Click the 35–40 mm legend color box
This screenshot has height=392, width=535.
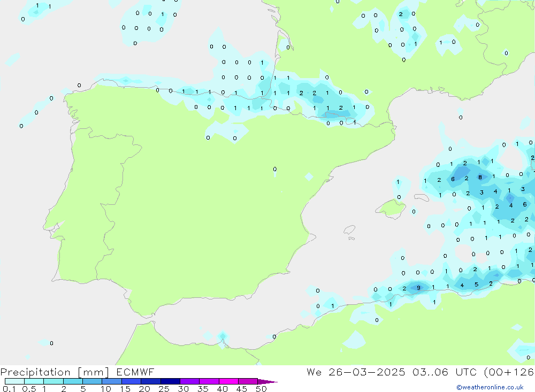[x=209, y=381]
